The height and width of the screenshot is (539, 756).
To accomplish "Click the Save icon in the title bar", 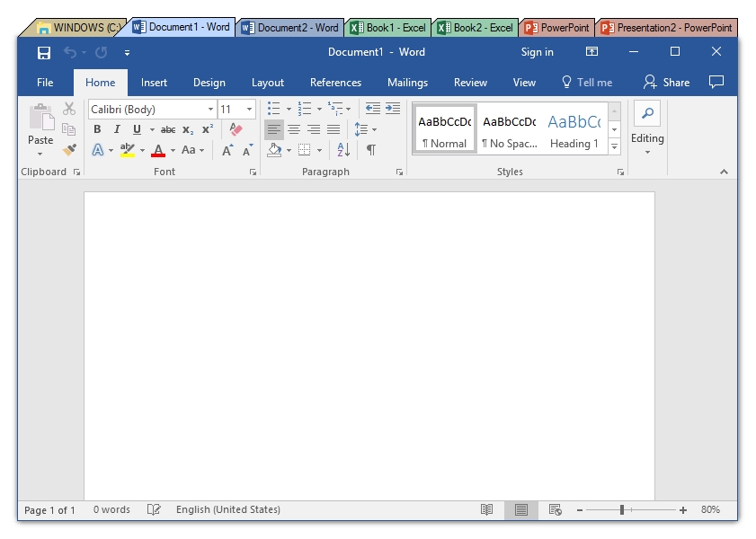I will coord(44,52).
